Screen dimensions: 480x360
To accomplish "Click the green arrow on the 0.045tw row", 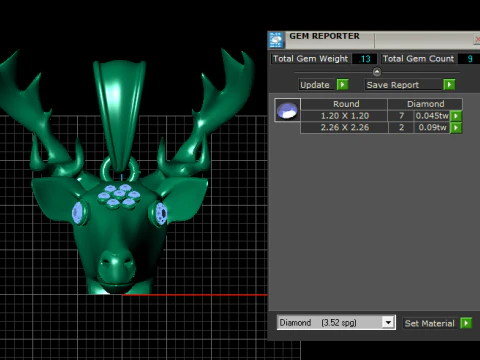I will (456, 116).
